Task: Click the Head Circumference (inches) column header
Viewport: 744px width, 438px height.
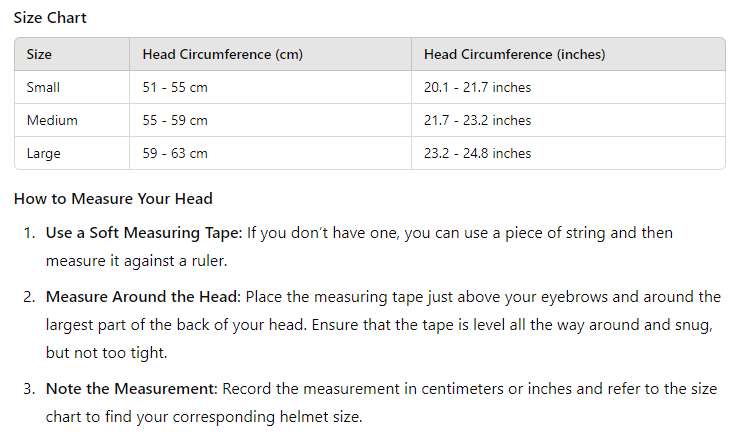Action: [514, 54]
